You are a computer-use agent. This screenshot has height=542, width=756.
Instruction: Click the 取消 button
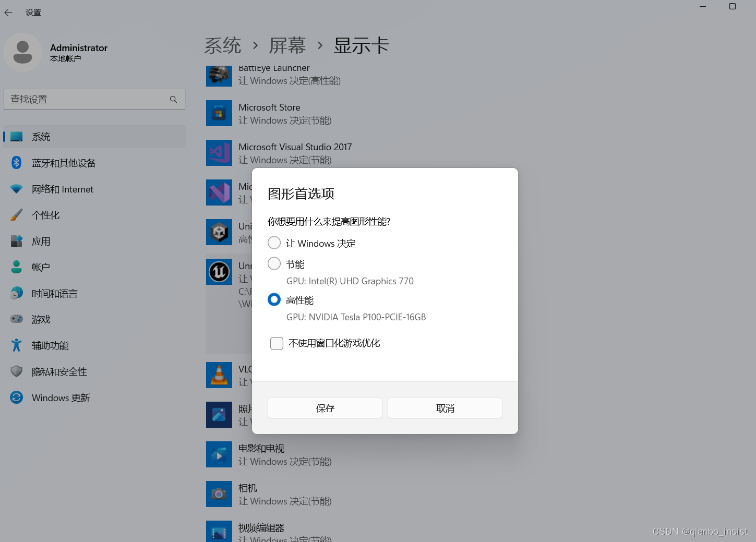coord(445,408)
